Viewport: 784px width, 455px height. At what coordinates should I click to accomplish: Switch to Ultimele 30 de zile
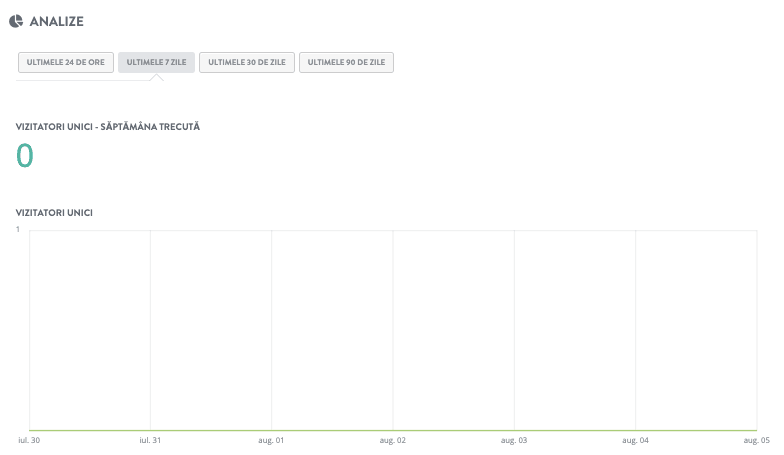[x=247, y=62]
